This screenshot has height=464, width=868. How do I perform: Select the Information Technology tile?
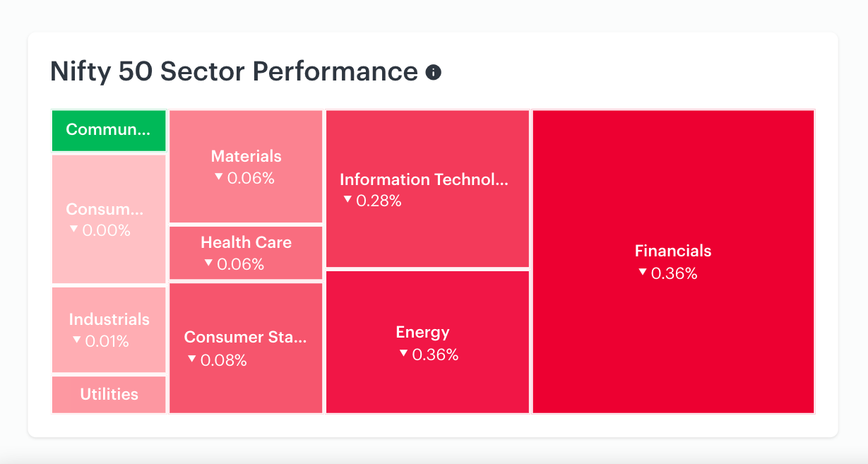click(x=427, y=189)
